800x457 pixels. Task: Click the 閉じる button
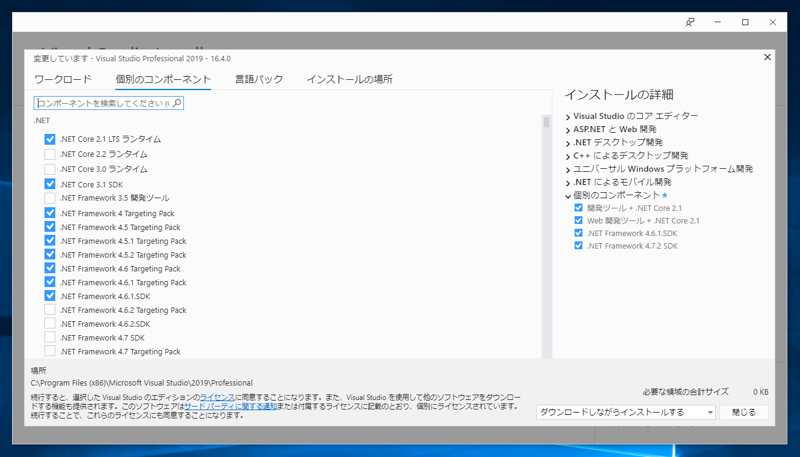(x=744, y=412)
